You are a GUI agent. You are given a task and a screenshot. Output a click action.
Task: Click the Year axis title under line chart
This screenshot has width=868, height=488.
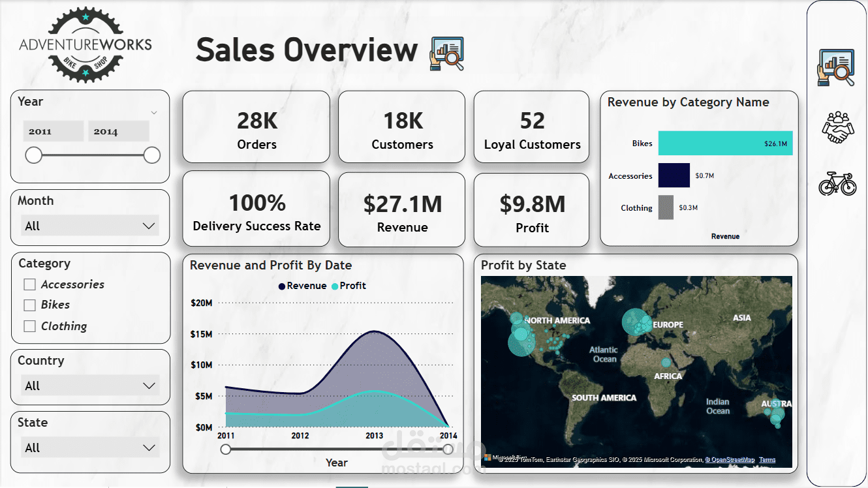point(337,463)
